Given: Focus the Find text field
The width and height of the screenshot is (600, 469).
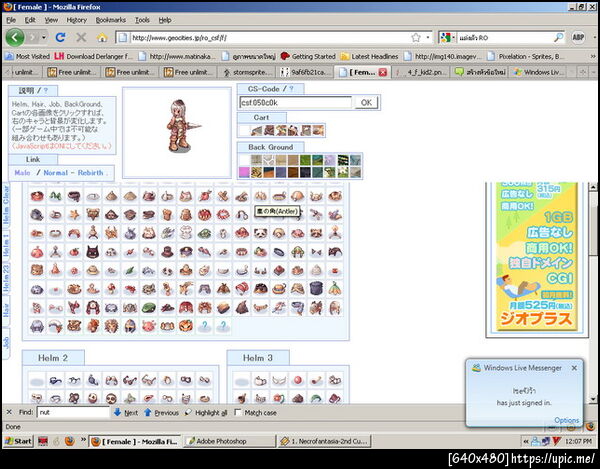Looking at the screenshot, I should (73, 412).
